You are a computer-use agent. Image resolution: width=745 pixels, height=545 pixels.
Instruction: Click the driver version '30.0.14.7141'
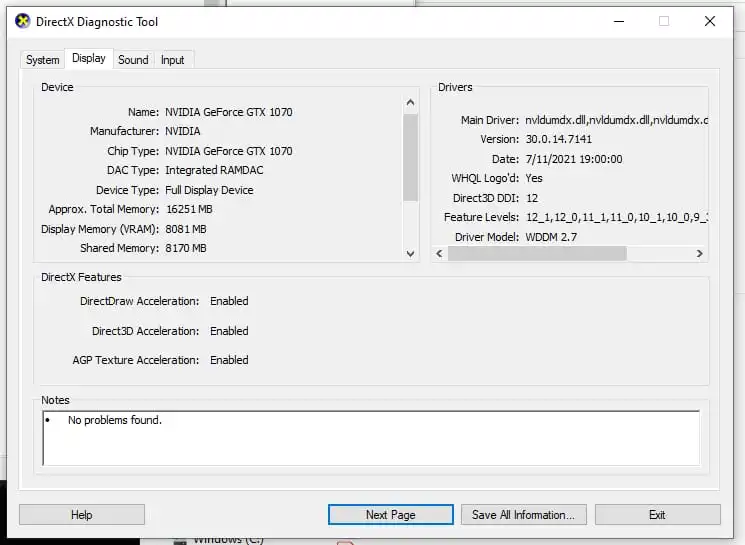point(559,139)
